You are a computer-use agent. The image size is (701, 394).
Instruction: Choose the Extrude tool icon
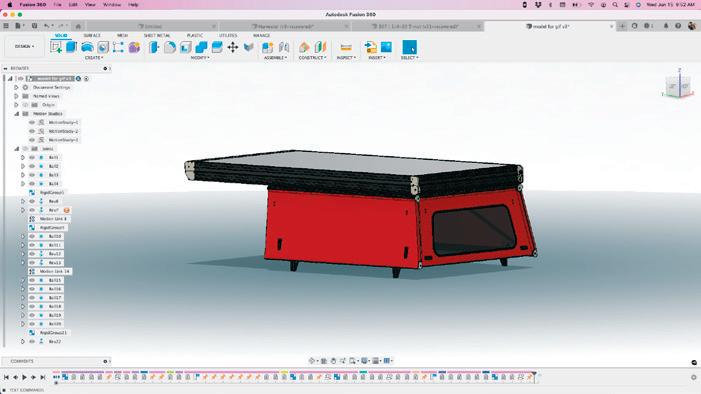pos(72,47)
